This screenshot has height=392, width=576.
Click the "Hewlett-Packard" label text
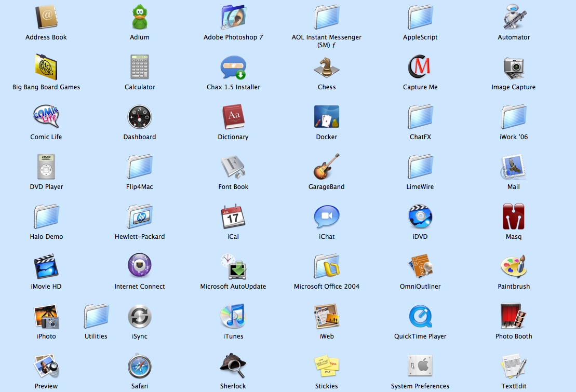click(140, 237)
